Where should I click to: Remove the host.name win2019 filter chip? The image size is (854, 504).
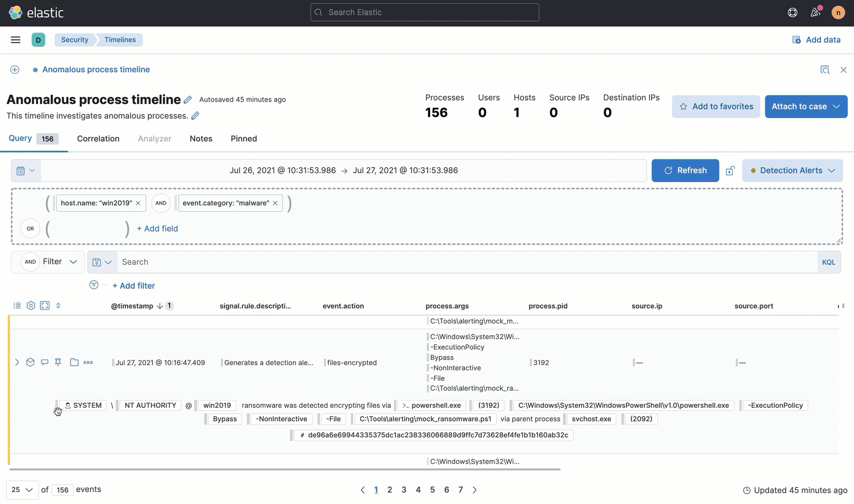coord(138,203)
